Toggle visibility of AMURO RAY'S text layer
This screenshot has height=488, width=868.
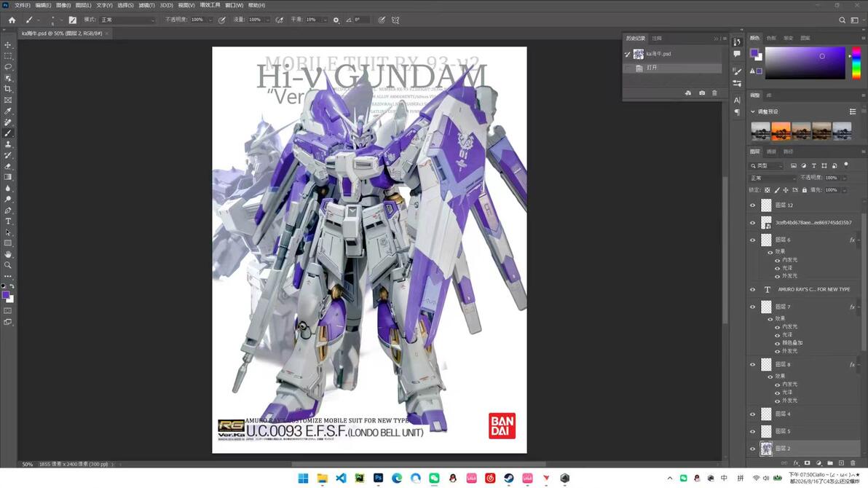[x=752, y=290]
